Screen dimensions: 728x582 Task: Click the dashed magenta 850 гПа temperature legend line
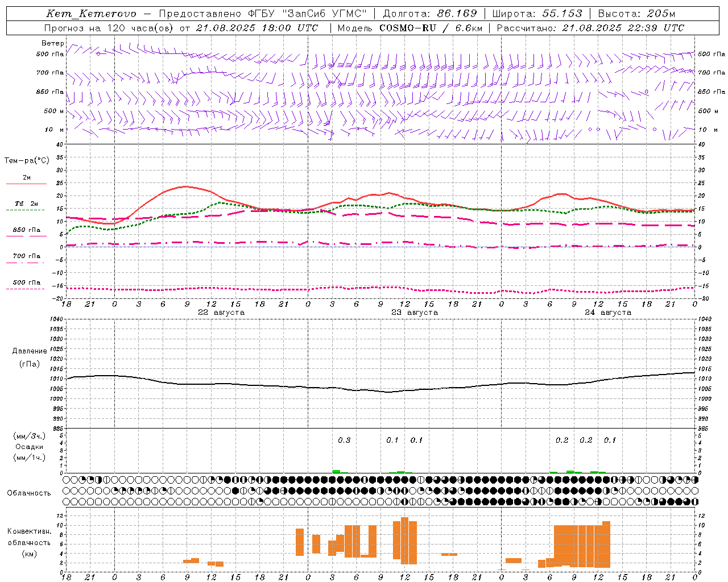tap(26, 236)
